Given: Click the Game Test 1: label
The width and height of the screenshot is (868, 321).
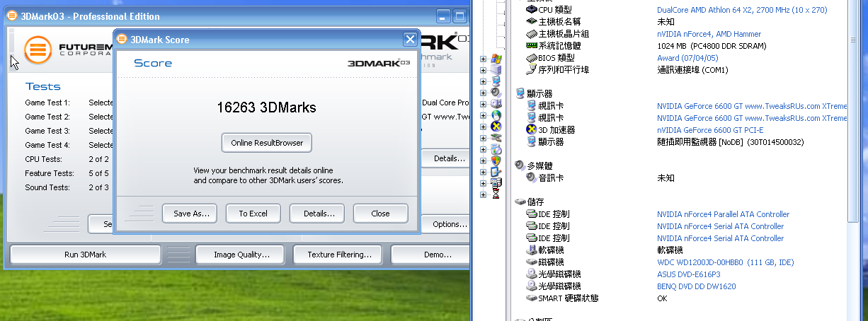Looking at the screenshot, I should 47,103.
